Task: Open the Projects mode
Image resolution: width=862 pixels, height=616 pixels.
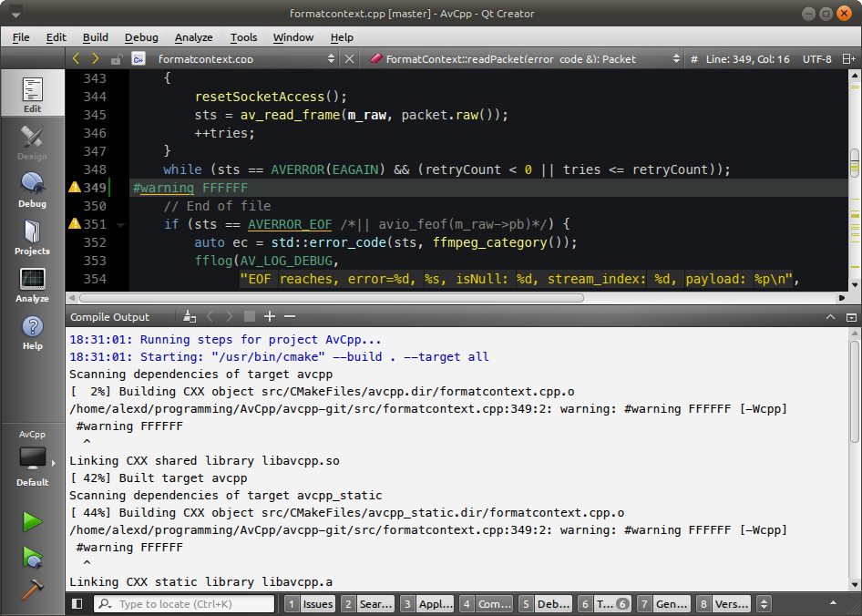Action: click(33, 237)
